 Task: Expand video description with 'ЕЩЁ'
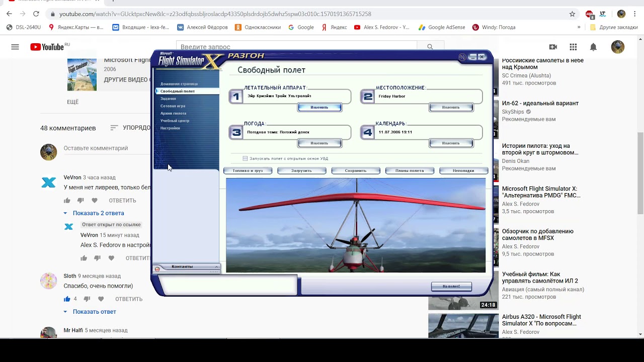tap(73, 102)
